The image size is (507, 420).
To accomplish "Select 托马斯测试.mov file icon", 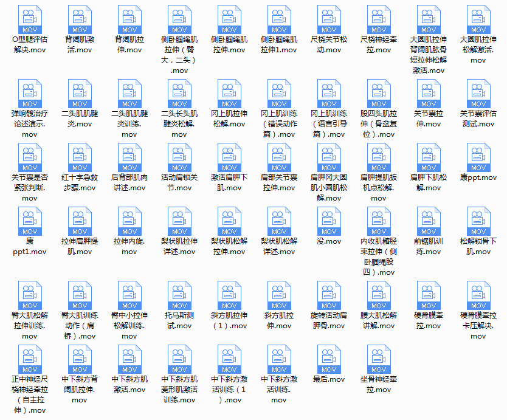I will click(179, 295).
